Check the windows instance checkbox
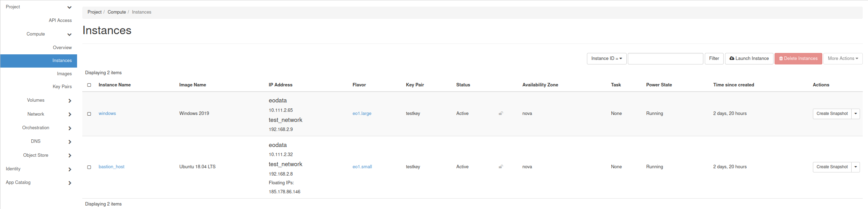Image resolution: width=868 pixels, height=209 pixels. click(x=89, y=114)
